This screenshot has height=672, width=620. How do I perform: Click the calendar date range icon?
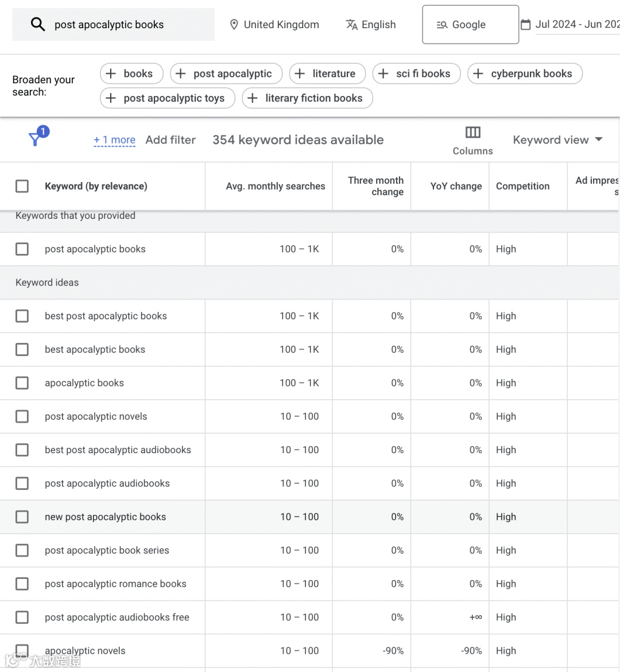point(525,25)
